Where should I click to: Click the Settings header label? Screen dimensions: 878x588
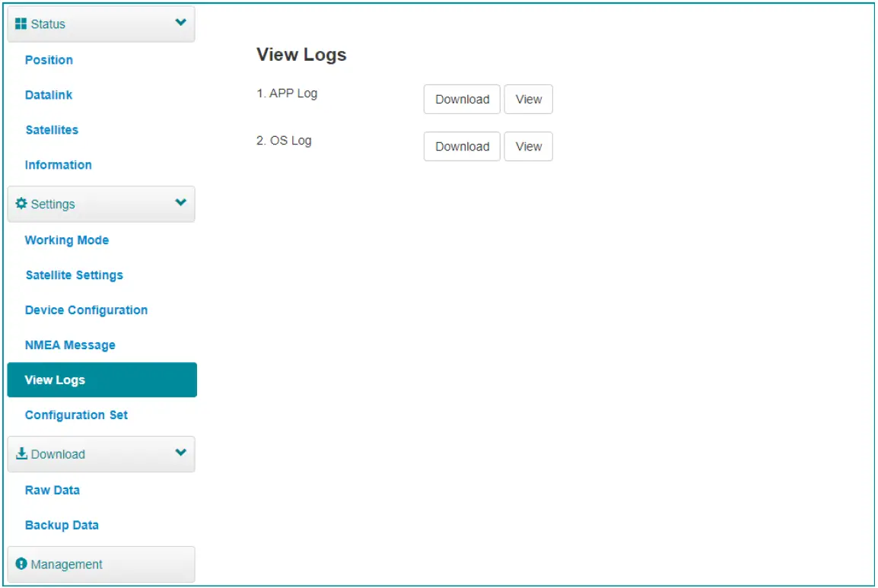52,204
